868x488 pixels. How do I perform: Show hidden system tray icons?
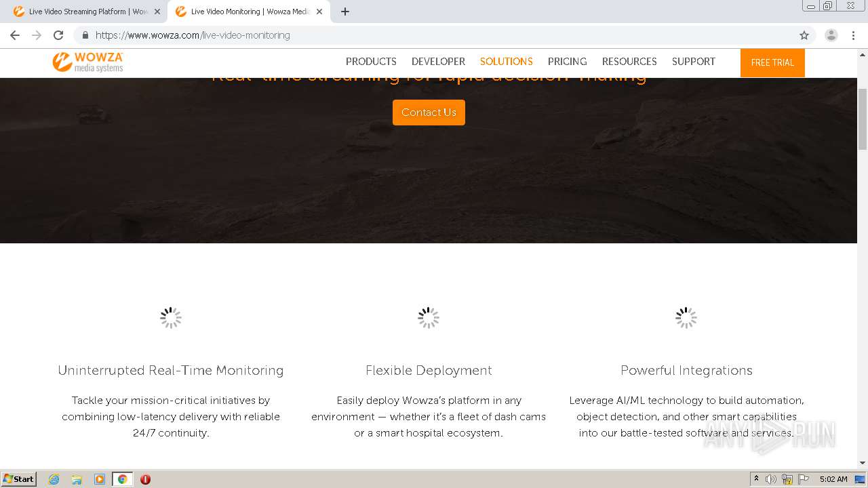(x=756, y=479)
